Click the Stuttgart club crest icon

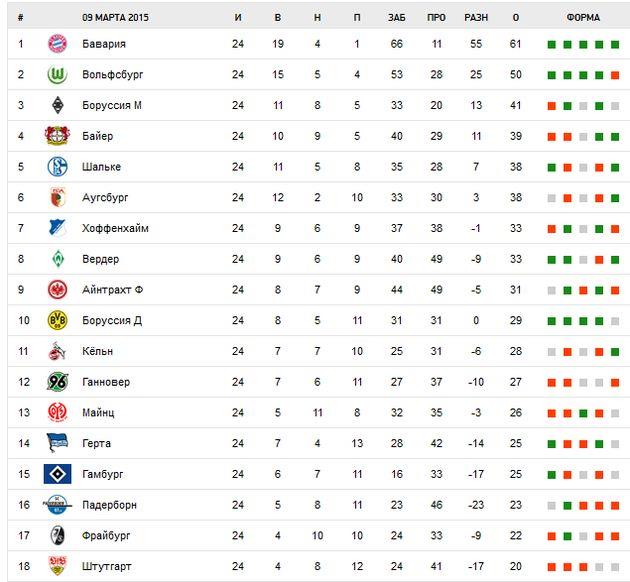[56, 566]
